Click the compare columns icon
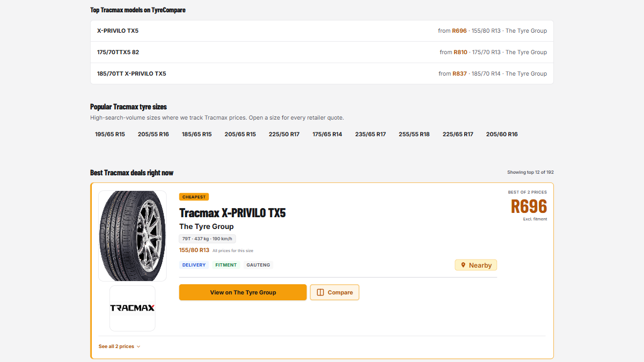The image size is (644, 362). click(320, 292)
